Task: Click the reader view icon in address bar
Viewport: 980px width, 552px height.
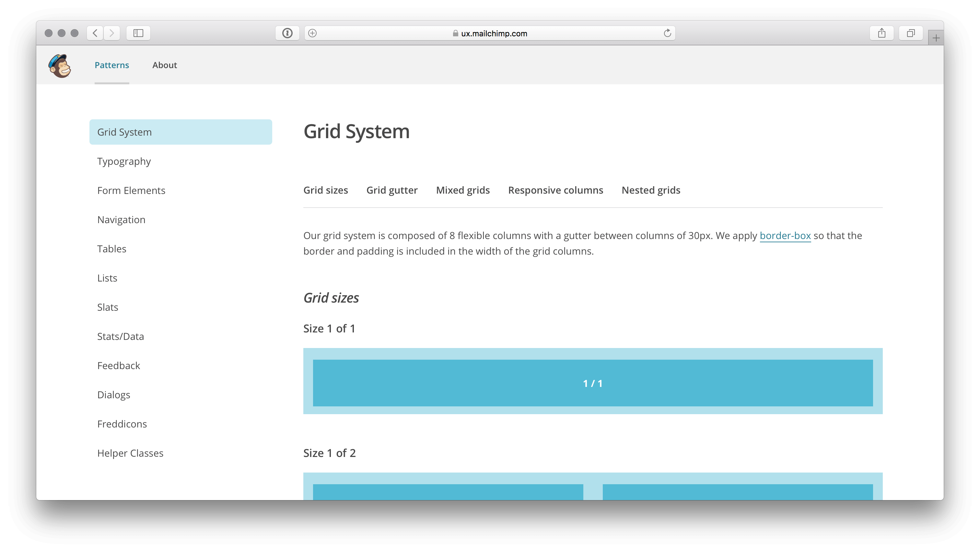Action: point(312,32)
